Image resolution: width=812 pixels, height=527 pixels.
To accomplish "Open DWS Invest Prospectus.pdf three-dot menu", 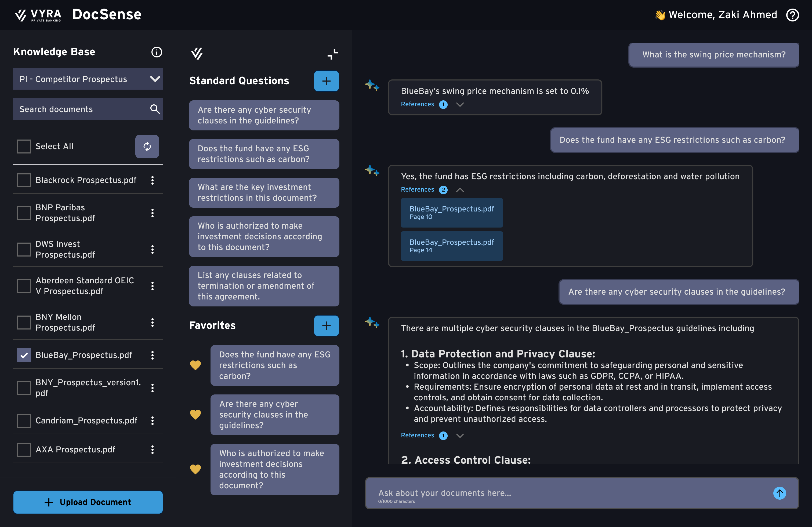I will point(153,250).
